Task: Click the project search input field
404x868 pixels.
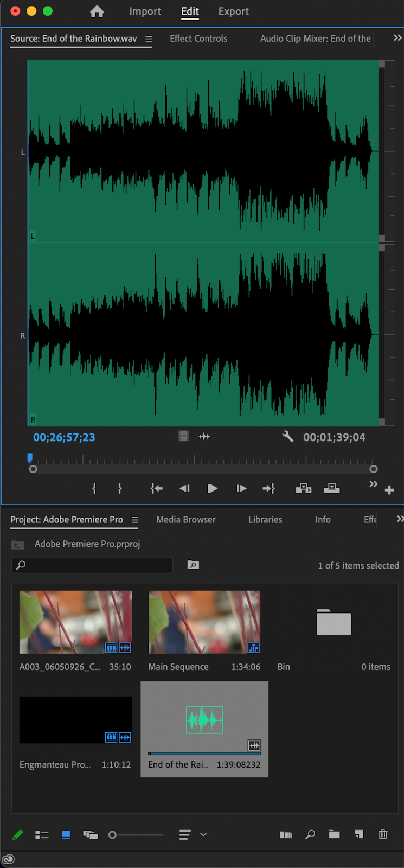Action: [92, 565]
